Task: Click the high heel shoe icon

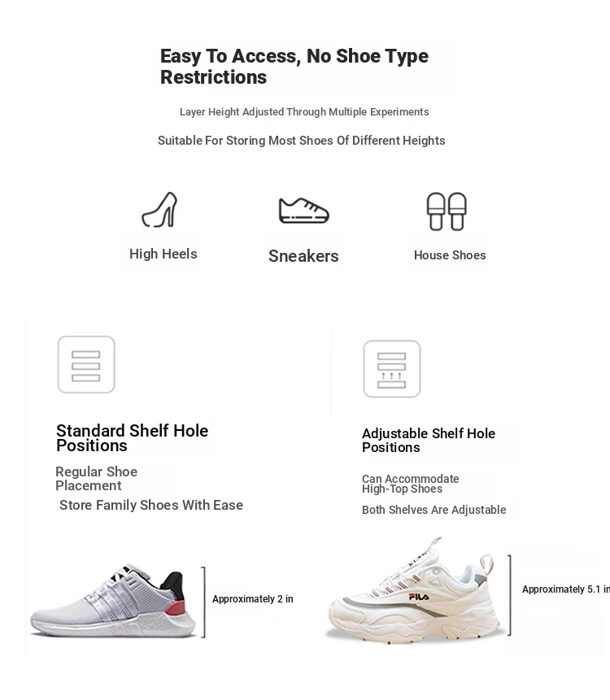Action: 160,210
